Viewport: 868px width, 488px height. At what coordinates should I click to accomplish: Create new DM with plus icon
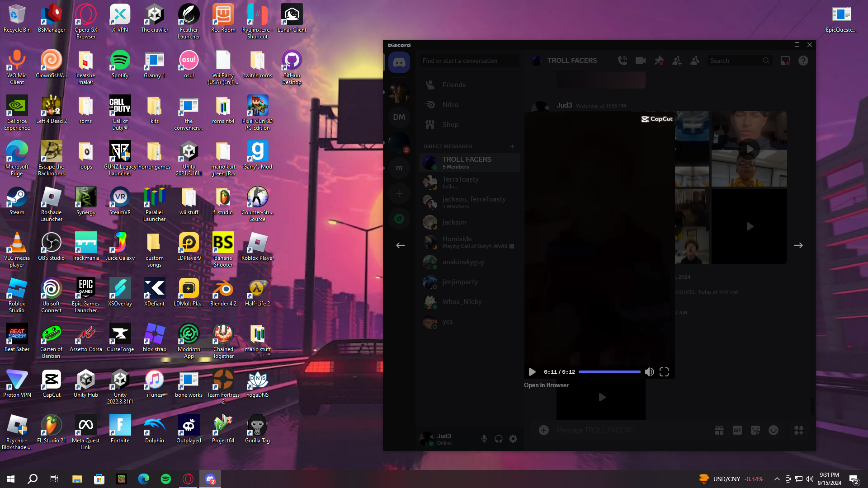512,146
